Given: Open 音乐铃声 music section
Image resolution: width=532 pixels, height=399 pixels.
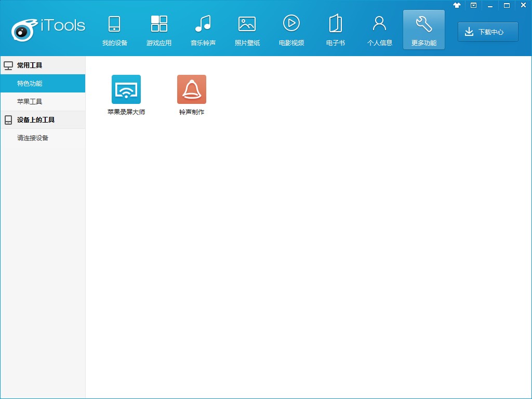Looking at the screenshot, I should click(x=203, y=30).
